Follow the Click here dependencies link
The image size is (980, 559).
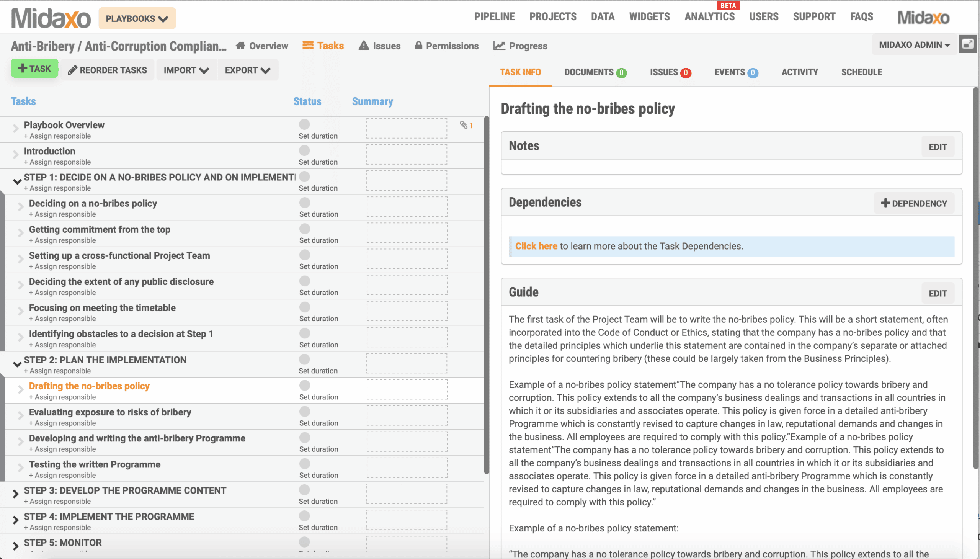pos(536,246)
